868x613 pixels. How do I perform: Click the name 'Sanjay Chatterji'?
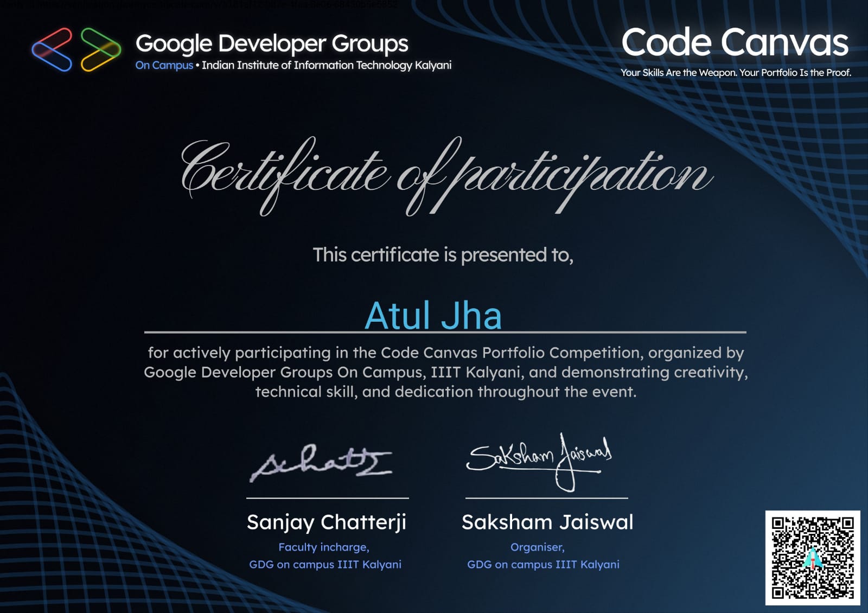[327, 522]
